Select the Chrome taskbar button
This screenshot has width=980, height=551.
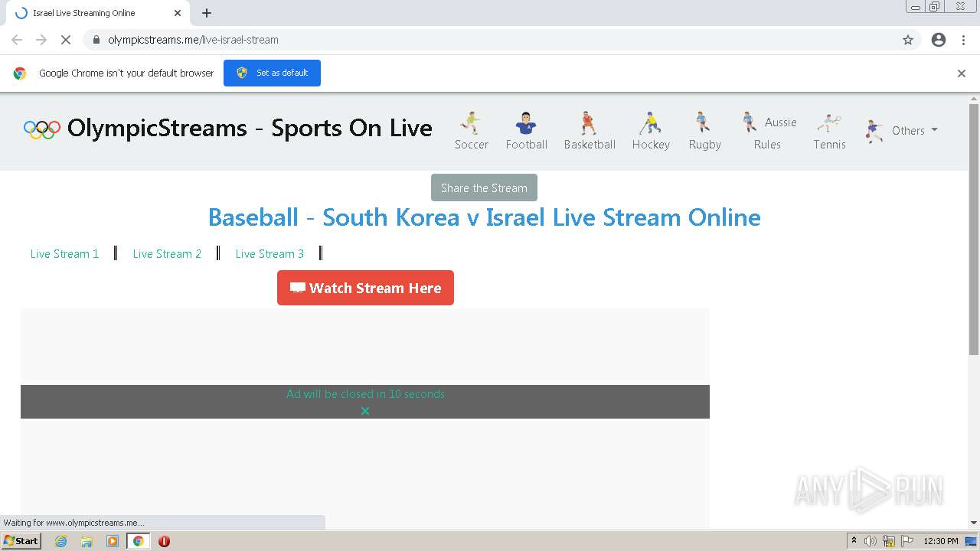click(x=138, y=541)
